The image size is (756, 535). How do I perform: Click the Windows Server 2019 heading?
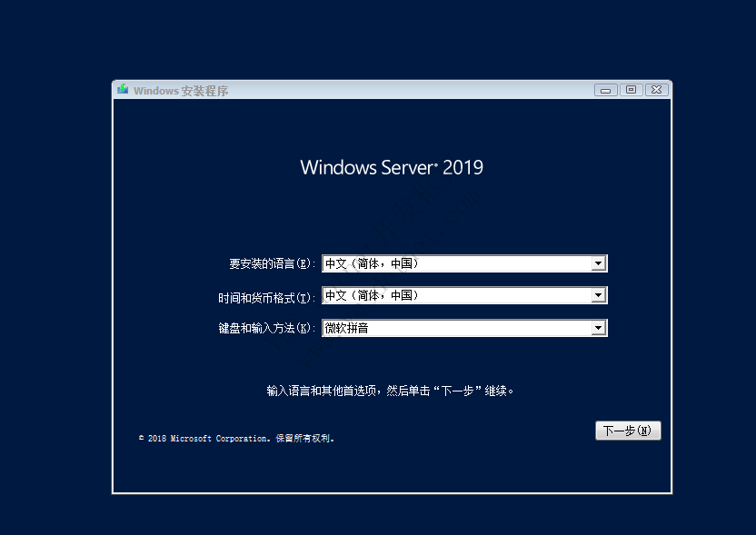click(392, 168)
